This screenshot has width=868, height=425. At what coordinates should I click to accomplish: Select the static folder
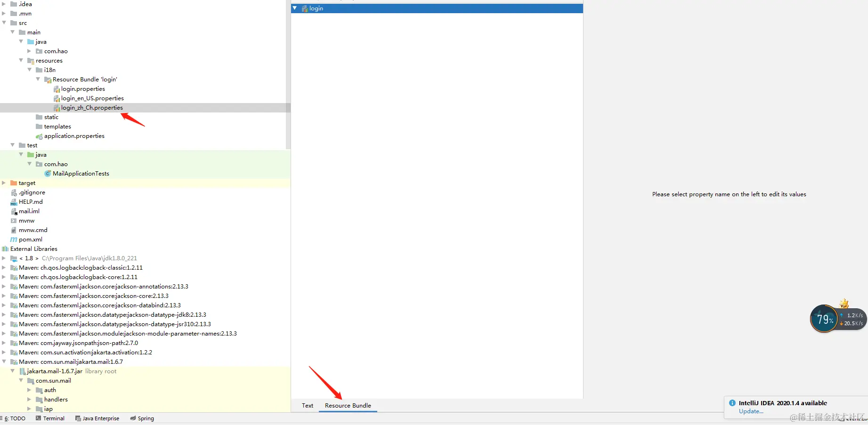pyautogui.click(x=51, y=117)
